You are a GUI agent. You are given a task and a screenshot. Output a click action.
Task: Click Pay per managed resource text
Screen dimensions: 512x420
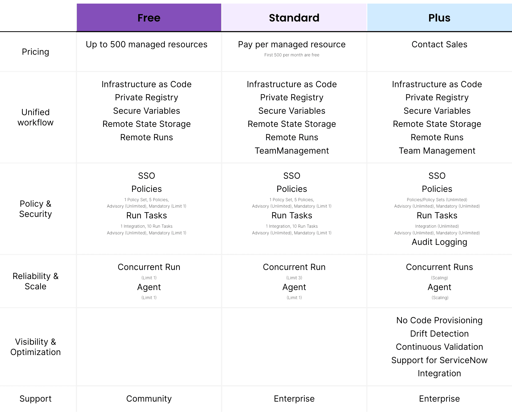tap(291, 44)
